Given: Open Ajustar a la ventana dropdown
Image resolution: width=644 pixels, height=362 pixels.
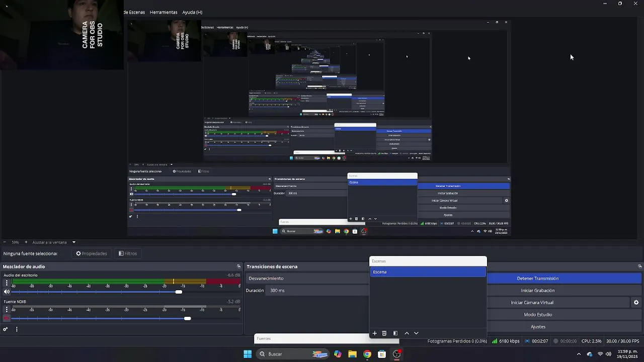Looking at the screenshot, I should pyautogui.click(x=73, y=242).
